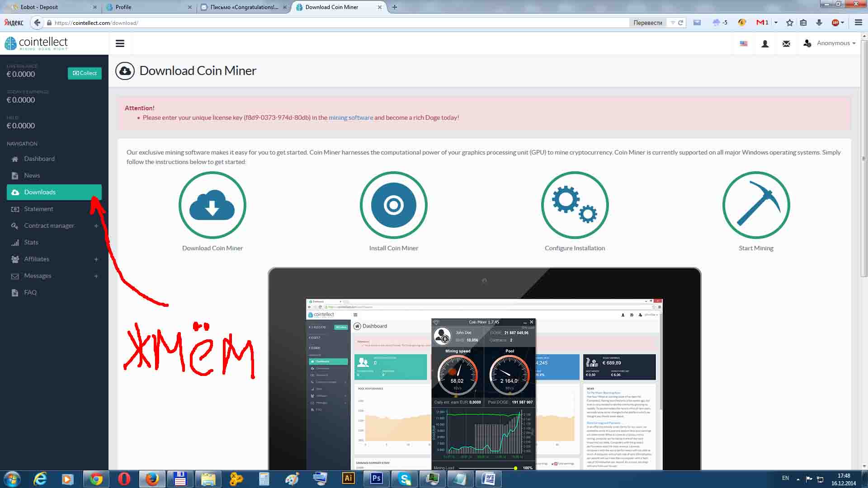868x488 pixels.
Task: Click the EN language indicator in taskbar
Action: pyautogui.click(x=785, y=478)
